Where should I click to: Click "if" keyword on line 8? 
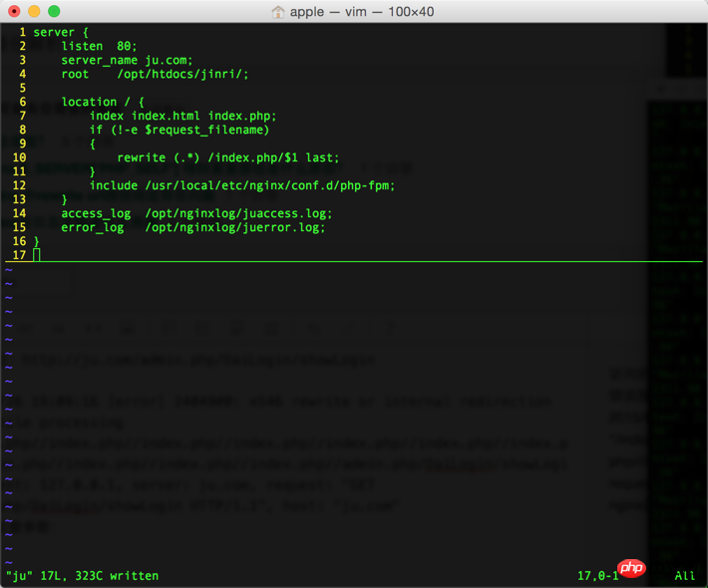96,130
